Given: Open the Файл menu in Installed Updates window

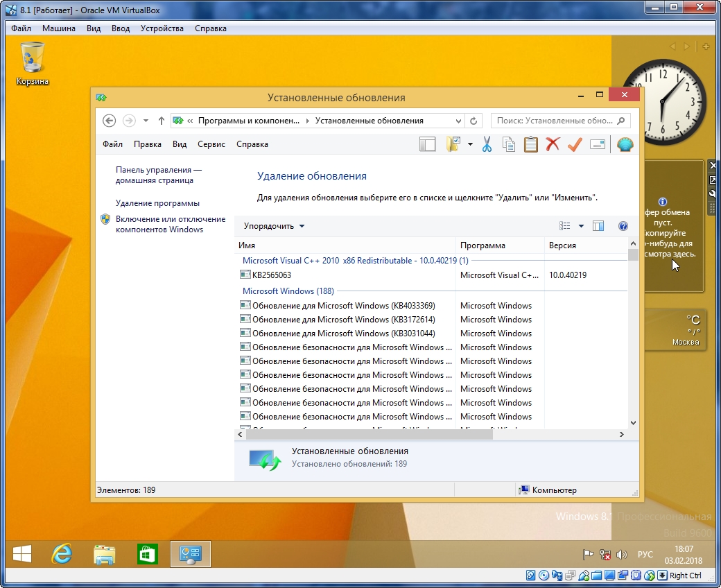Looking at the screenshot, I should pyautogui.click(x=112, y=144).
